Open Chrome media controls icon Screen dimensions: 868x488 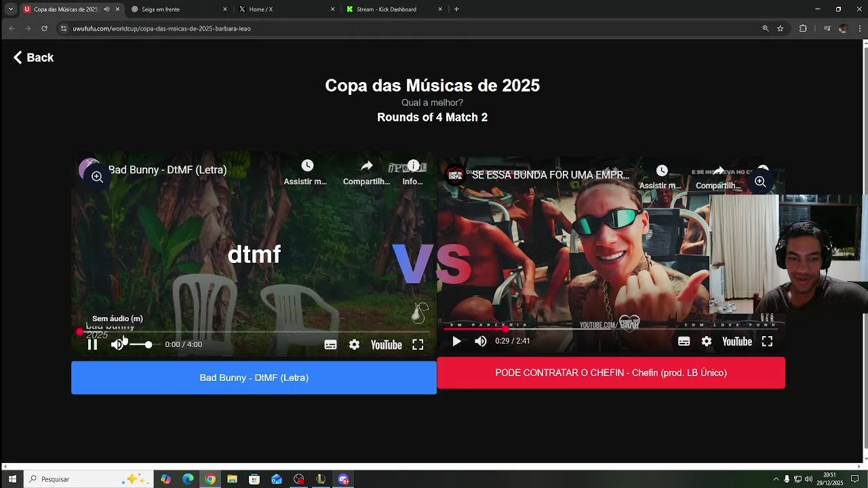click(x=827, y=28)
